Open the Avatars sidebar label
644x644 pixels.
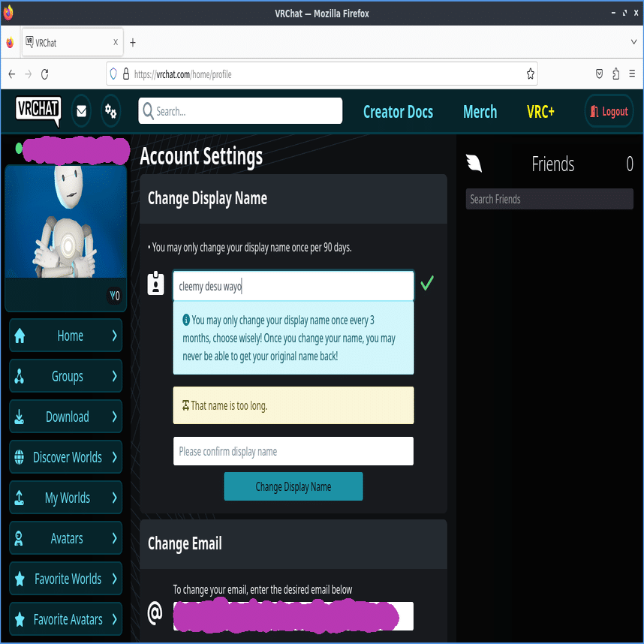coord(67,538)
